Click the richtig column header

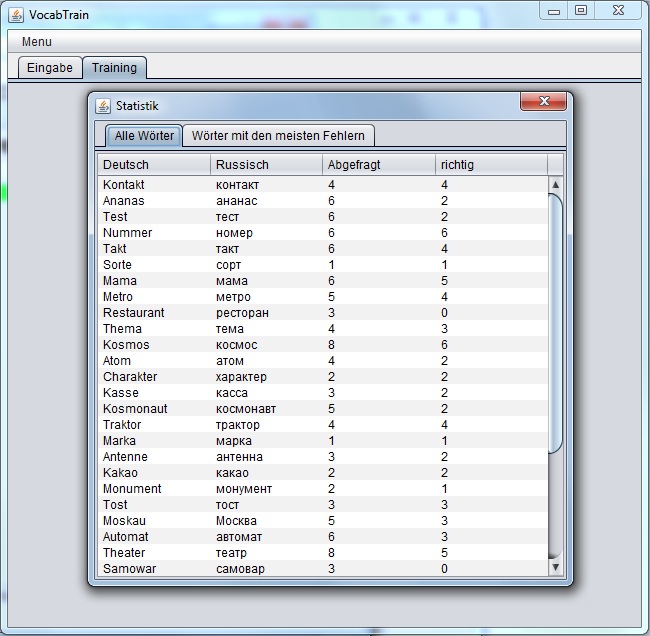(490, 165)
